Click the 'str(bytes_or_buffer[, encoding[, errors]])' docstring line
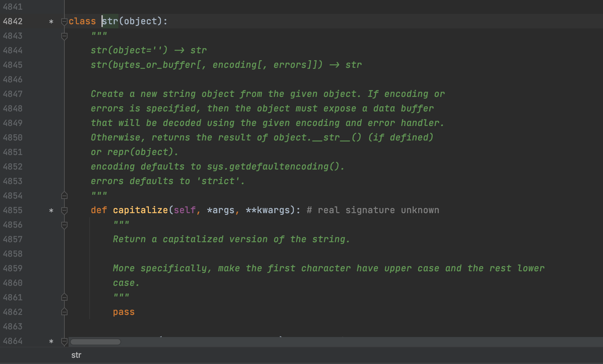The height and width of the screenshot is (364, 603). pos(226,65)
